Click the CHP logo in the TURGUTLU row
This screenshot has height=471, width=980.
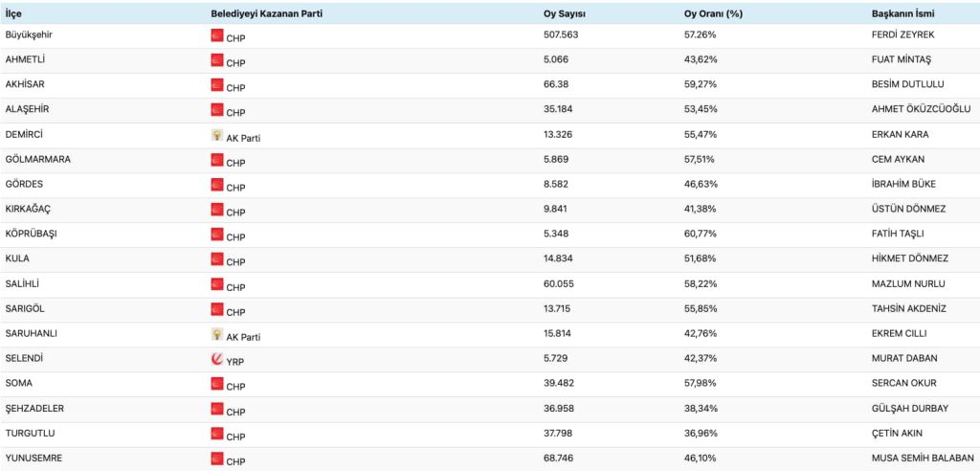click(216, 435)
